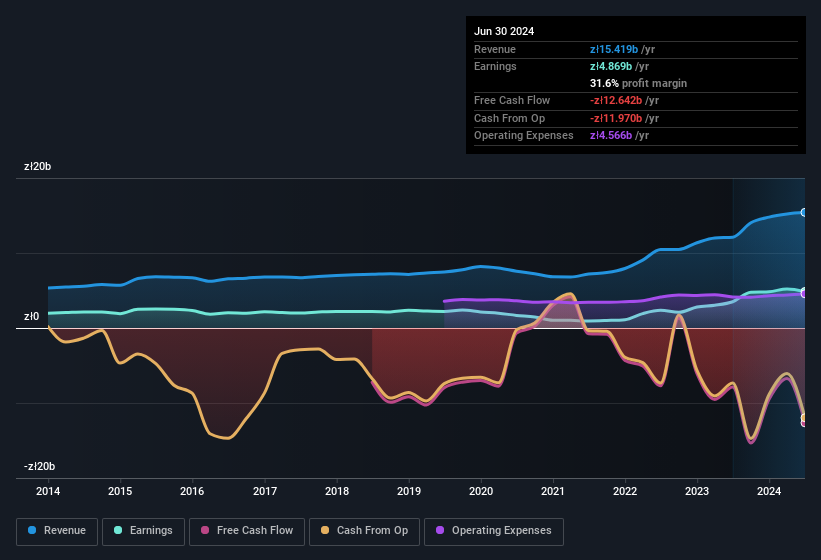Click the Cash From Op legend button
Screen dimensions: 821x560
coord(364,531)
